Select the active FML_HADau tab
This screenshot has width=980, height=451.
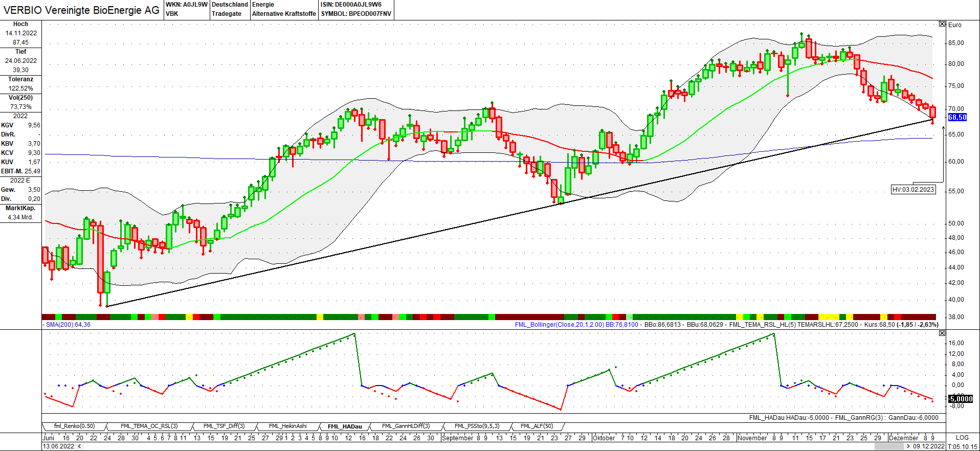(x=345, y=426)
